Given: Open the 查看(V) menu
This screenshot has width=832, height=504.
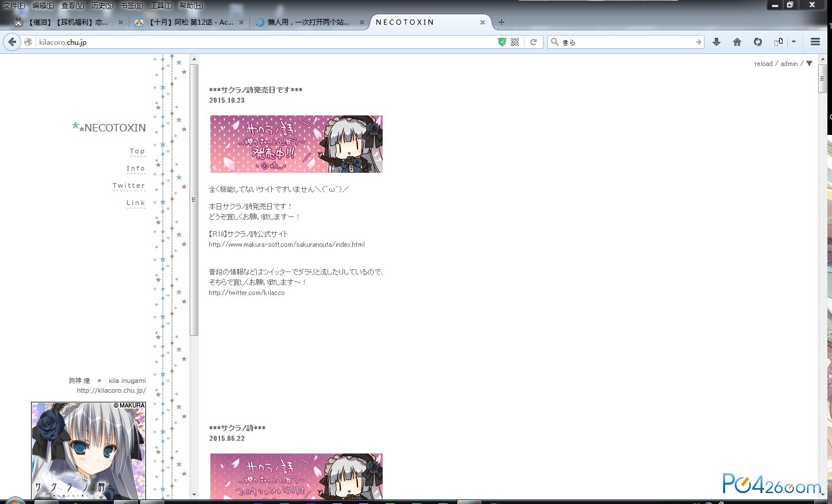Looking at the screenshot, I should click(x=73, y=6).
